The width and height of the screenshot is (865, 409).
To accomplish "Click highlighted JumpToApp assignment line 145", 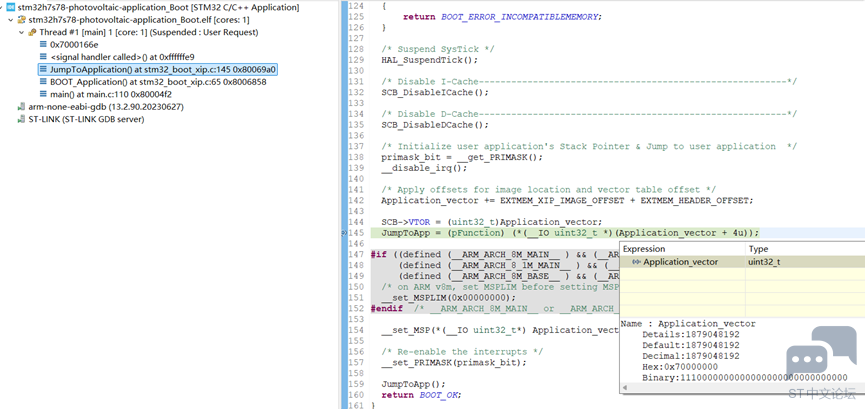I will click(570, 232).
